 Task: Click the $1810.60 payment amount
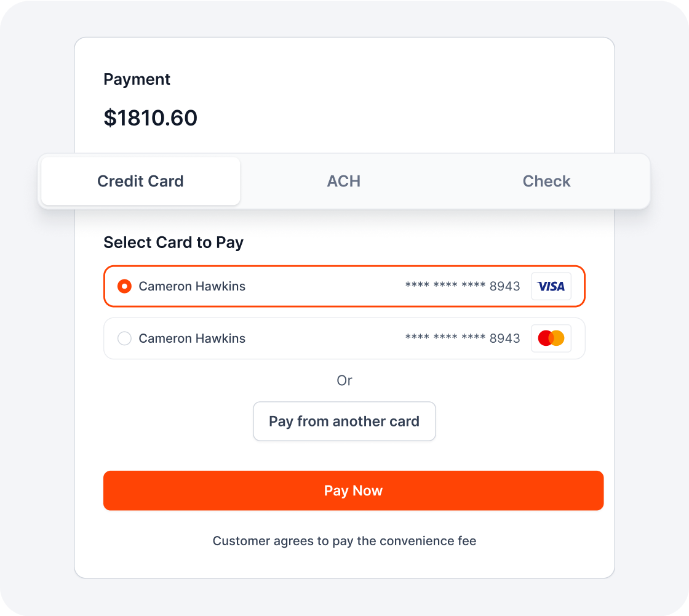pyautogui.click(x=151, y=118)
